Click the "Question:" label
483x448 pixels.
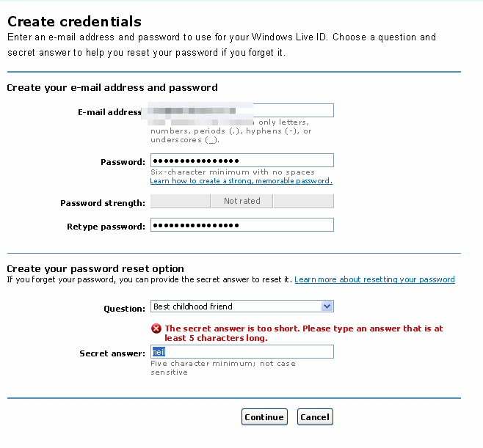[x=124, y=309]
